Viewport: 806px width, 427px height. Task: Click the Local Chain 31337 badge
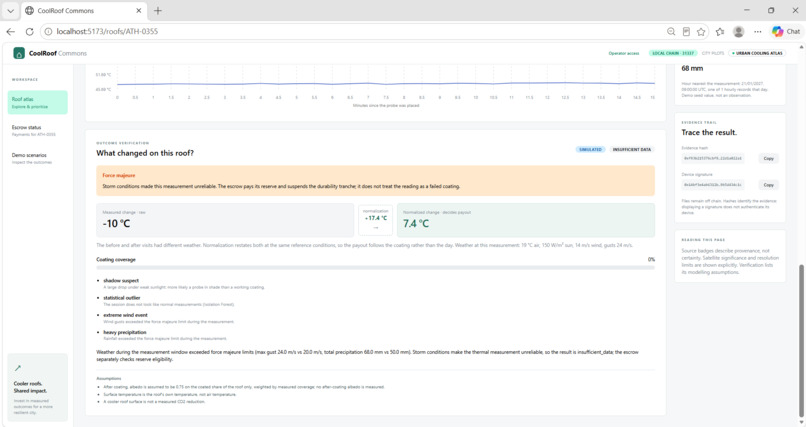[x=673, y=53]
